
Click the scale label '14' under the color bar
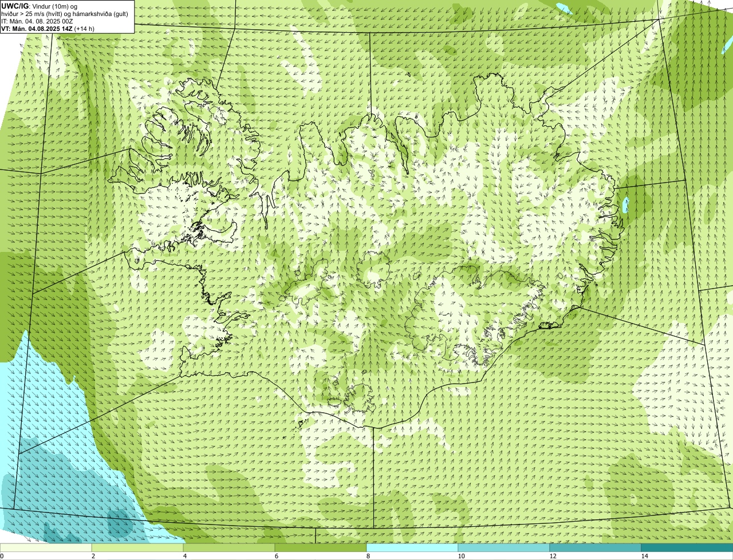pyautogui.click(x=644, y=556)
